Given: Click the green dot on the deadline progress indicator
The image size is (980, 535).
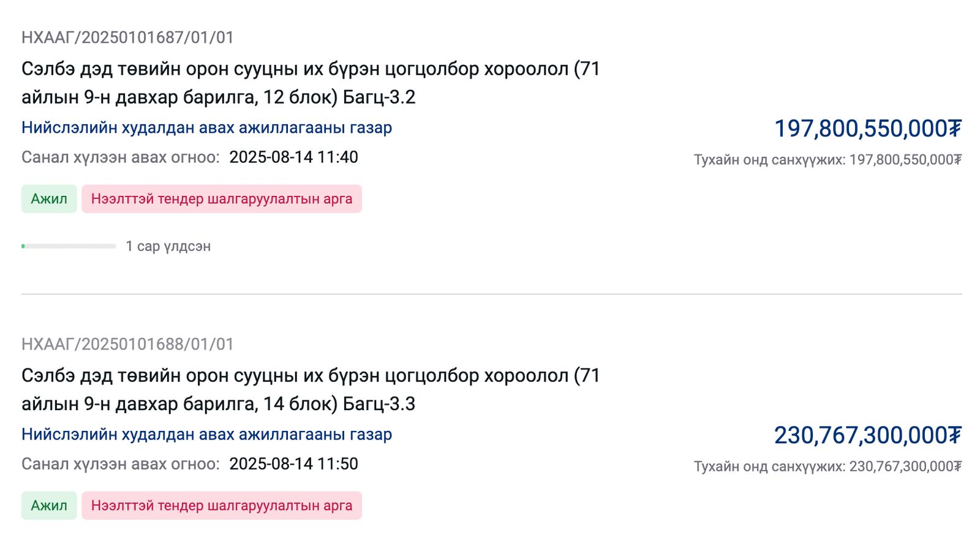Looking at the screenshot, I should 23,245.
